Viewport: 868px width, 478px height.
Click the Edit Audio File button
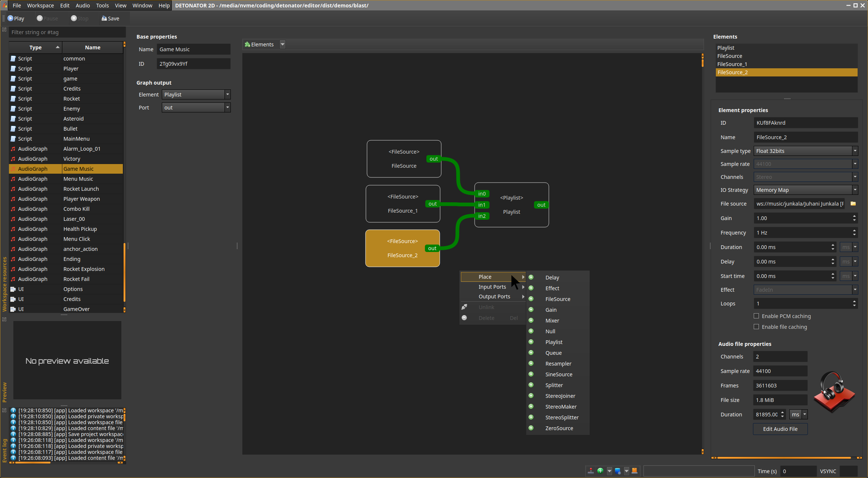780,429
